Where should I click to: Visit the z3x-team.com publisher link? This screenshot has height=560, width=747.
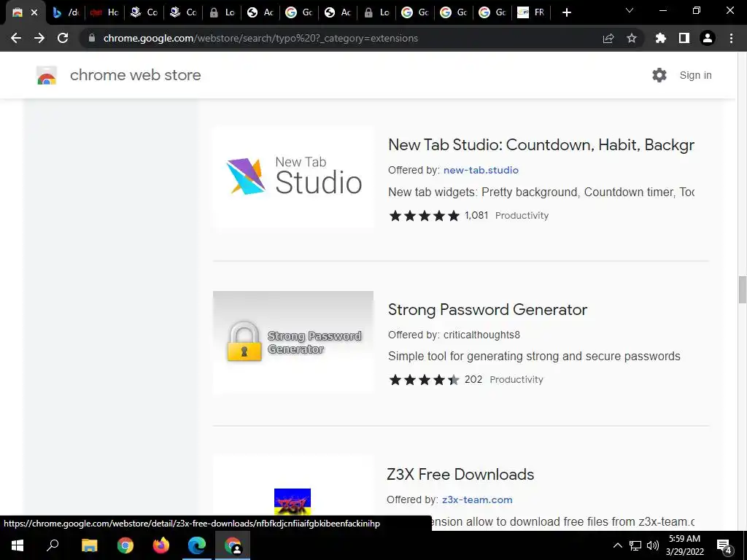[x=477, y=499]
